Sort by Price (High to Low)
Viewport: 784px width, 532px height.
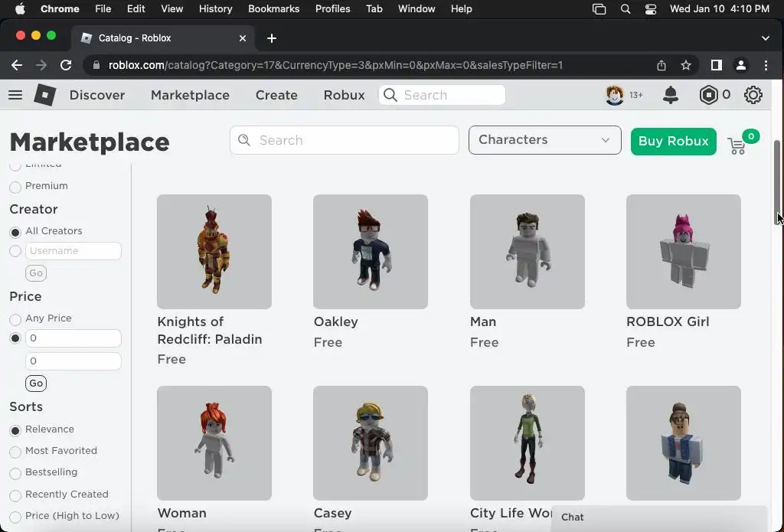pos(15,517)
